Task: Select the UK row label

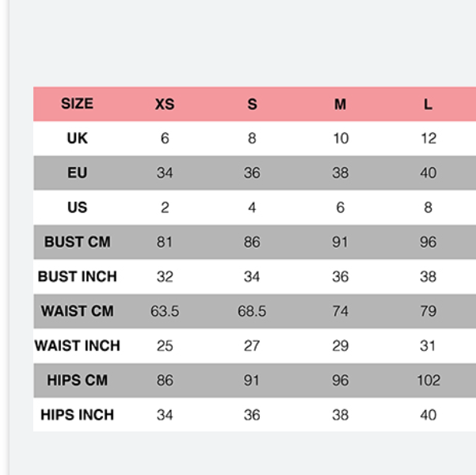Action: 77,139
